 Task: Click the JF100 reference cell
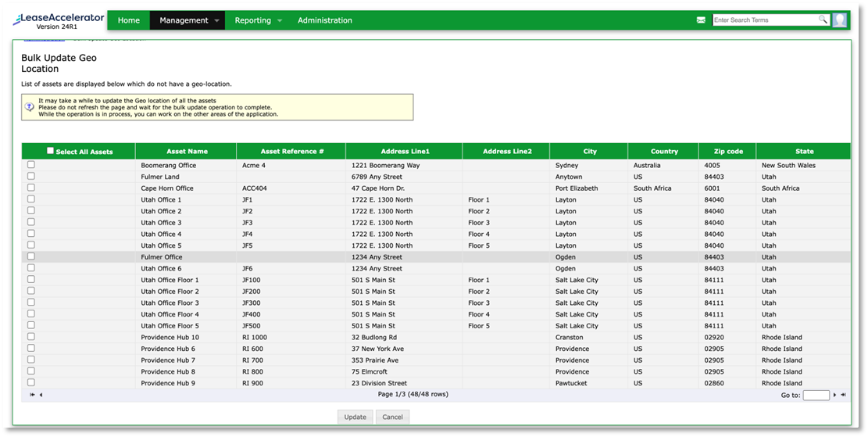click(x=252, y=280)
